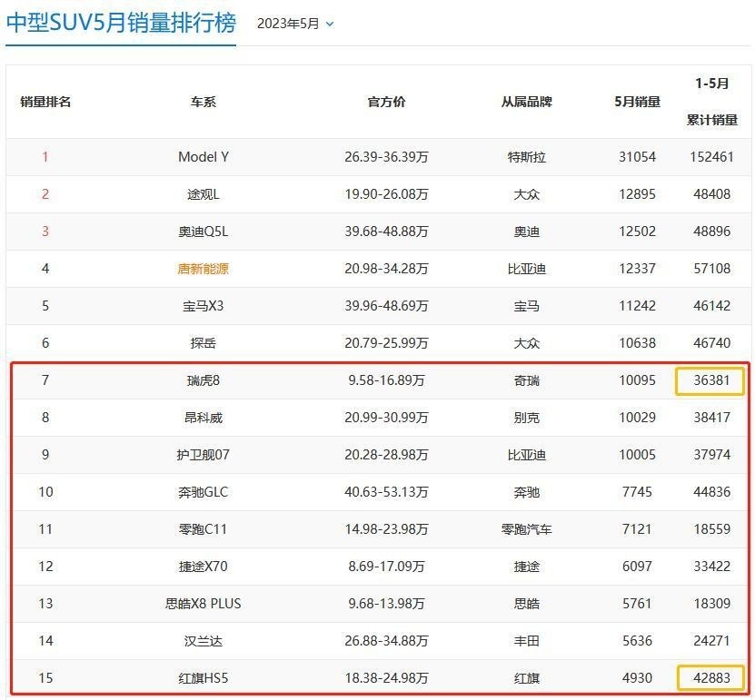
Task: Select the 零跑C11 car series name
Action: pos(204,529)
